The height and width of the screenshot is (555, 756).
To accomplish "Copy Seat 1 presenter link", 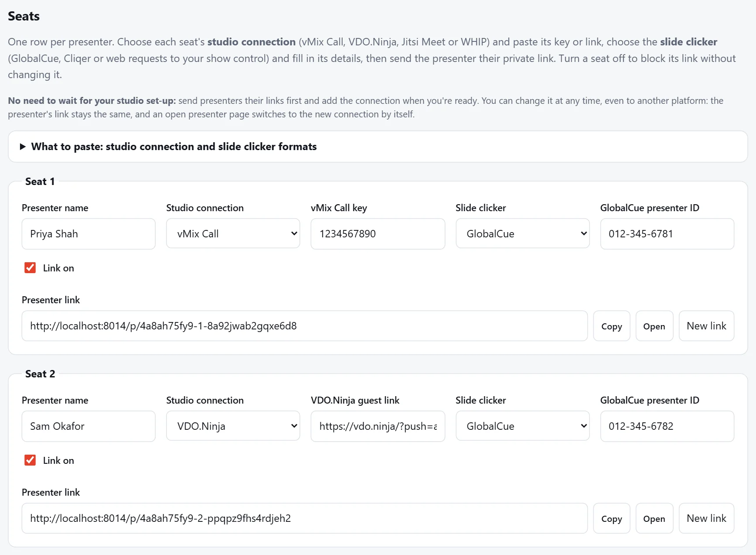I will pyautogui.click(x=611, y=326).
